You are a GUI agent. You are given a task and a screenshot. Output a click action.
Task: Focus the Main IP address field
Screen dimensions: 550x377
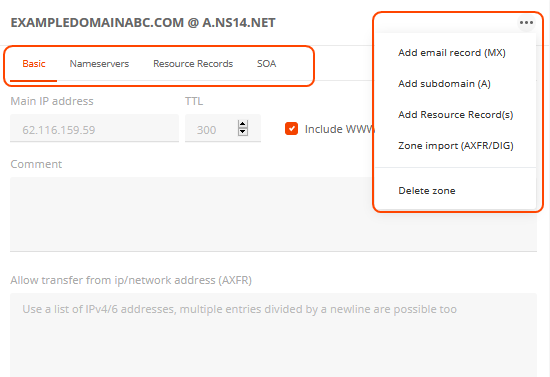coord(94,128)
